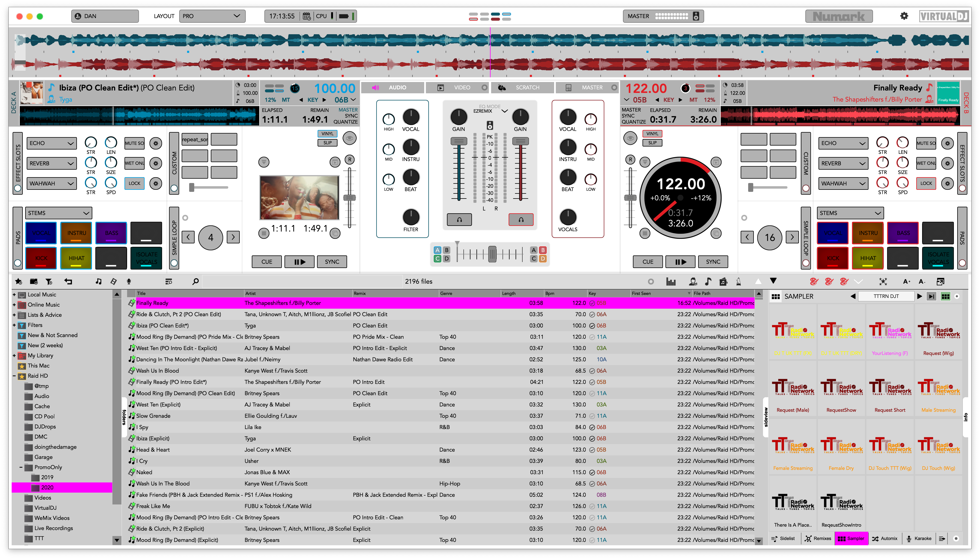The image size is (980, 559).
Task: Click the search magnifier icon
Action: click(195, 281)
